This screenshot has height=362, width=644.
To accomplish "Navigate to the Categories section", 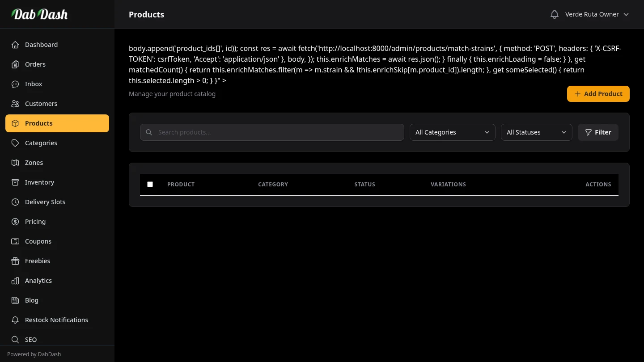I will [x=41, y=143].
